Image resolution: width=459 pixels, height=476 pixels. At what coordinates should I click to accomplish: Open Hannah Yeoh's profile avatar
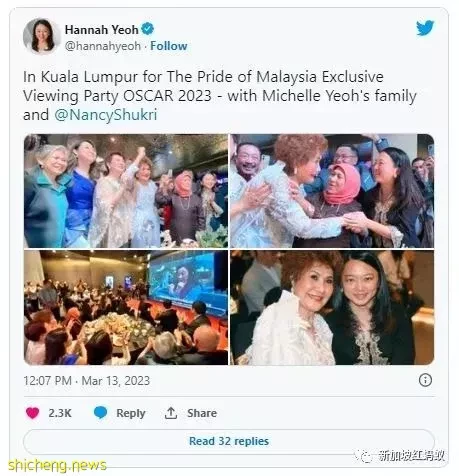click(x=40, y=36)
